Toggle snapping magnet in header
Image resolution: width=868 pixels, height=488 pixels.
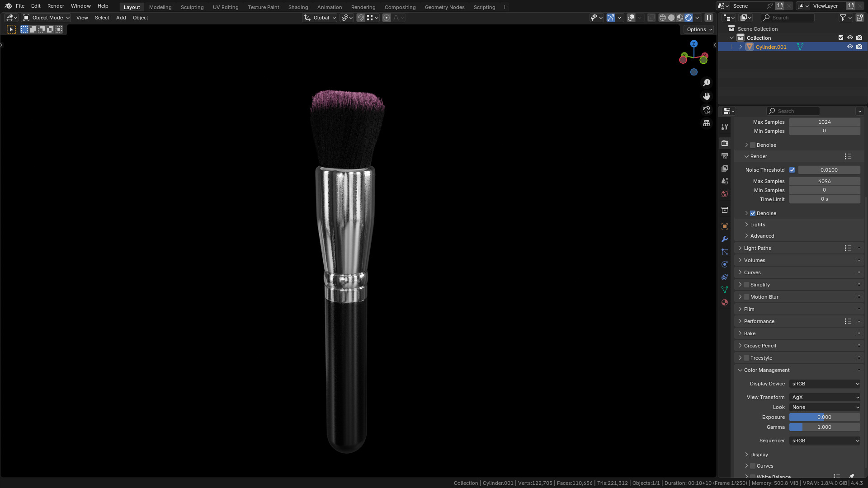tap(361, 18)
